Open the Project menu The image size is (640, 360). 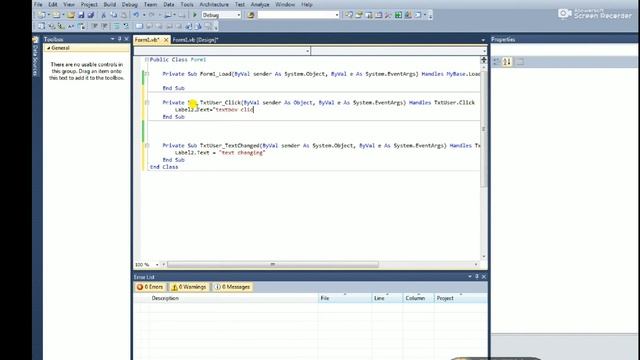[x=89, y=4]
